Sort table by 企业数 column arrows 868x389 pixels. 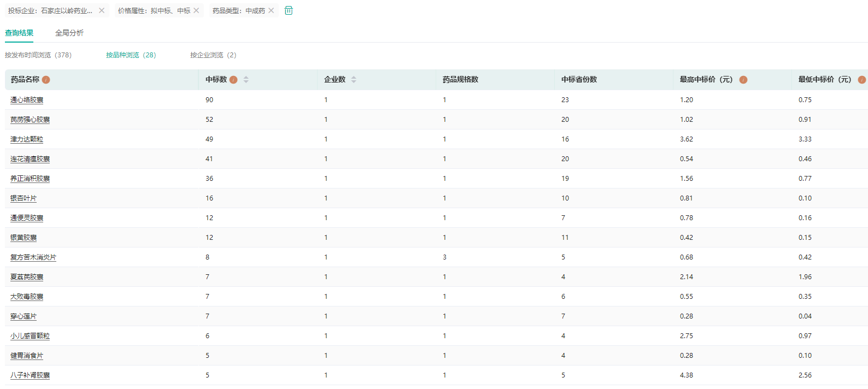pos(354,80)
